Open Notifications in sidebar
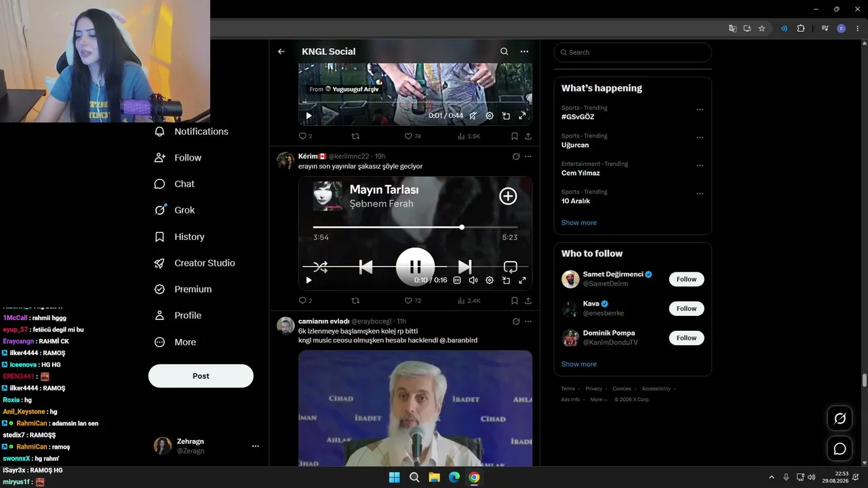 [192, 131]
